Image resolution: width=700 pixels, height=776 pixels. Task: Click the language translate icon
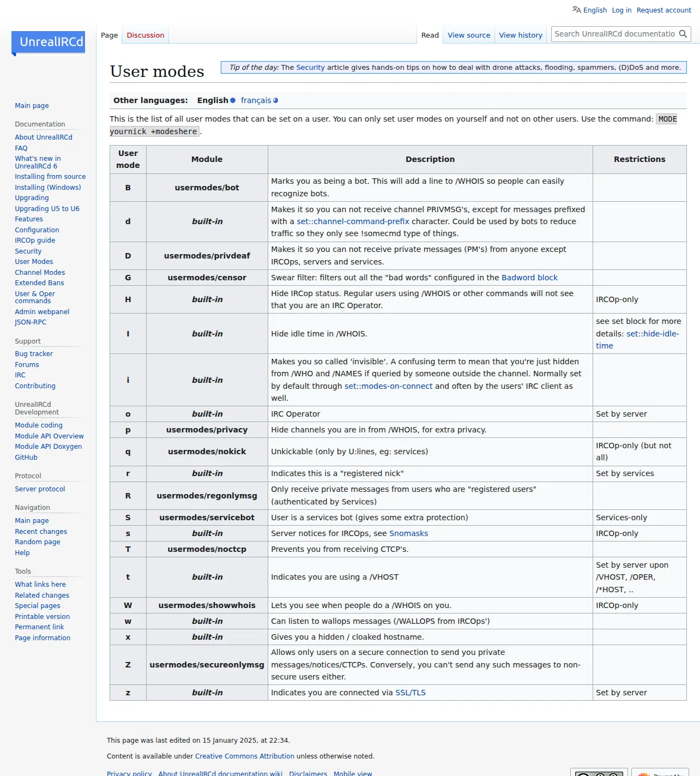(576, 9)
